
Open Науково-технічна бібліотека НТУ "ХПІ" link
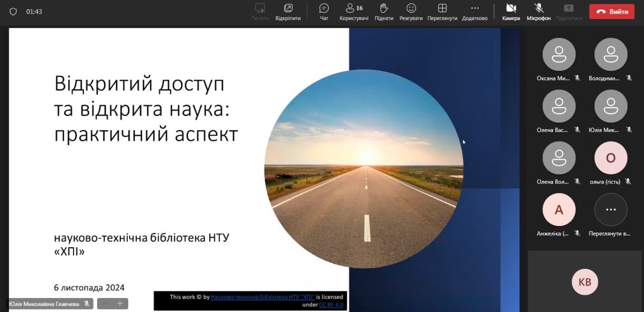click(262, 297)
